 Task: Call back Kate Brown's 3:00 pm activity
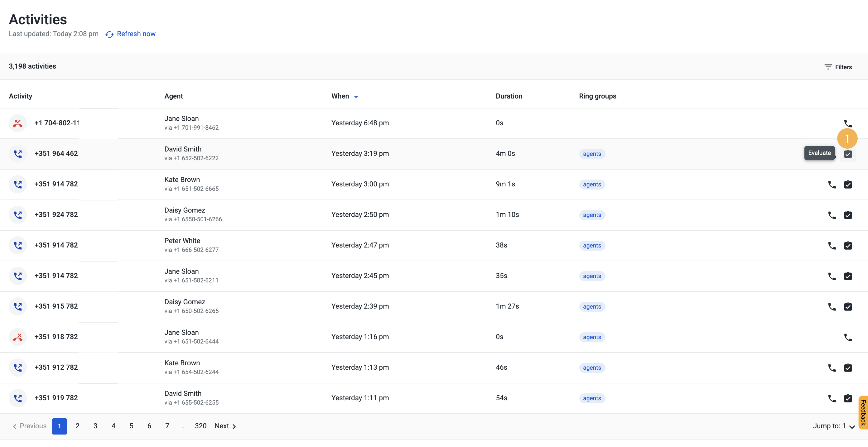pyautogui.click(x=832, y=185)
